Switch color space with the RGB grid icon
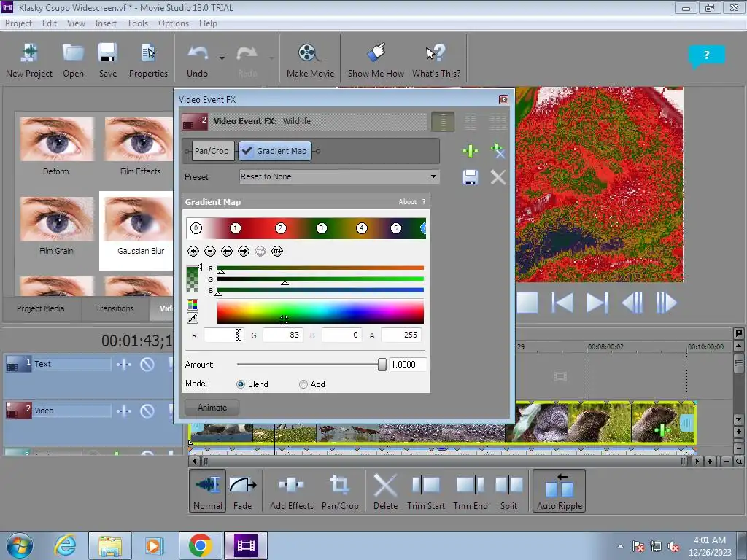 pyautogui.click(x=193, y=305)
